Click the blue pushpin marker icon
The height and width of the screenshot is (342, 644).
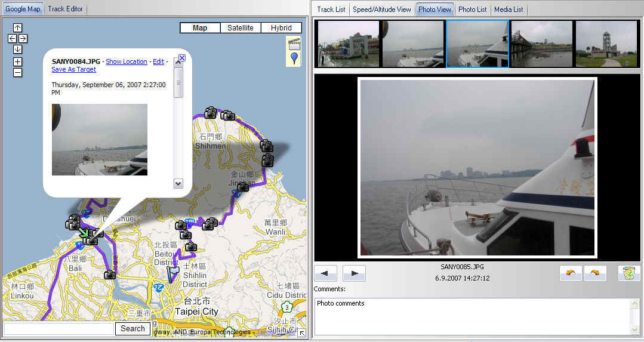click(294, 58)
